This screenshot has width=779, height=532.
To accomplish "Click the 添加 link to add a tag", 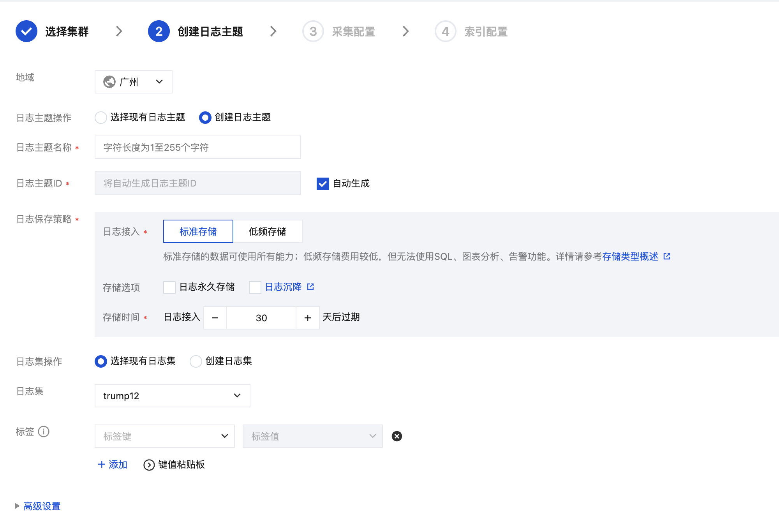I will click(x=113, y=465).
